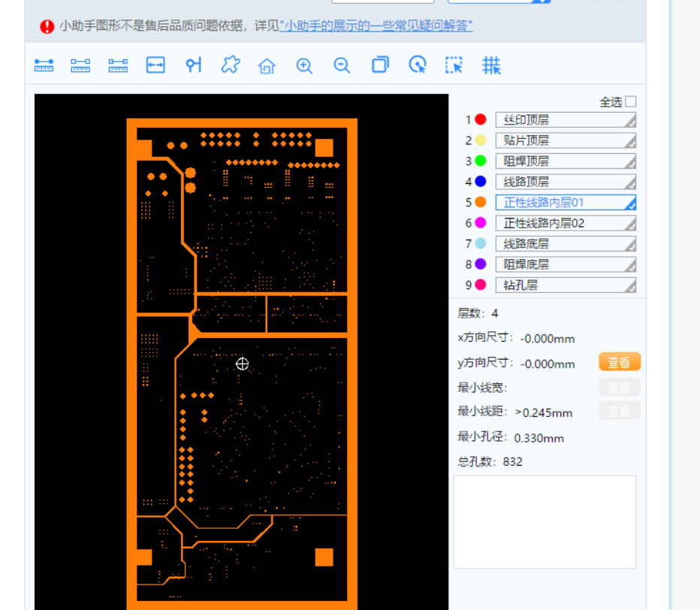Click the purple color dot of layer 8
Image resolution: width=700 pixels, height=610 pixels.
pos(481,264)
